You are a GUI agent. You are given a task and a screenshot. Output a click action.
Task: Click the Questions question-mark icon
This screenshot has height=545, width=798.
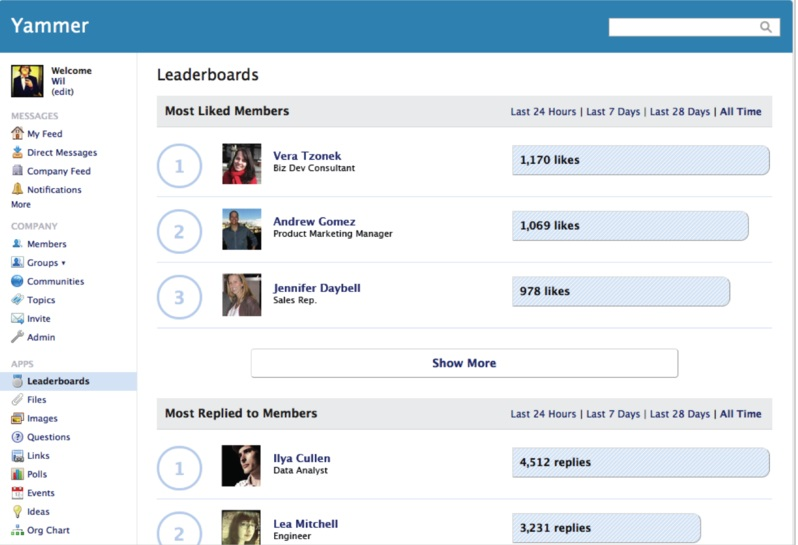click(17, 437)
